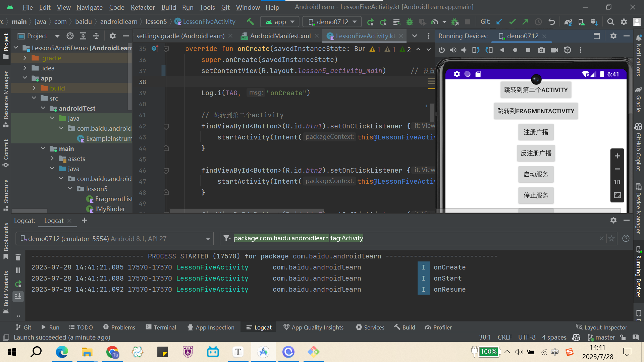Click emulator zoom in plus button
Screen dimensions: 644x362
coord(617,156)
